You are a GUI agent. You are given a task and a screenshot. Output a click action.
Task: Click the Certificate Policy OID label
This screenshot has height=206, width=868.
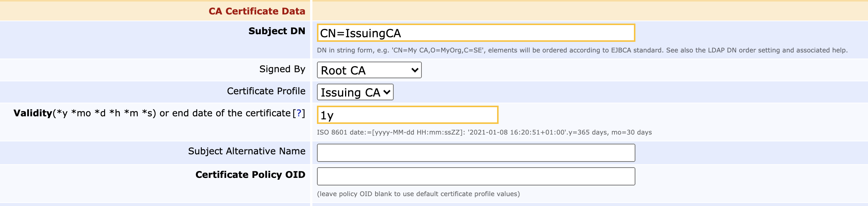click(250, 175)
